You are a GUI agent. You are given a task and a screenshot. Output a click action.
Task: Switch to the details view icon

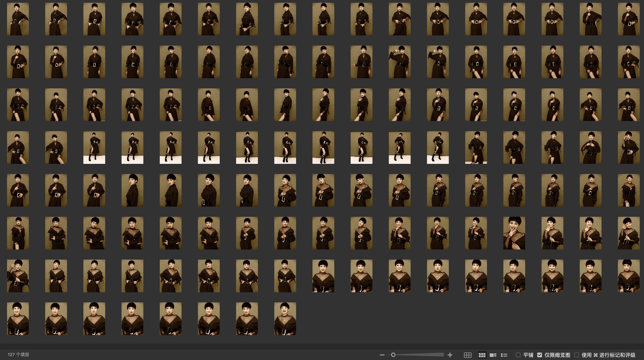[x=493, y=355]
